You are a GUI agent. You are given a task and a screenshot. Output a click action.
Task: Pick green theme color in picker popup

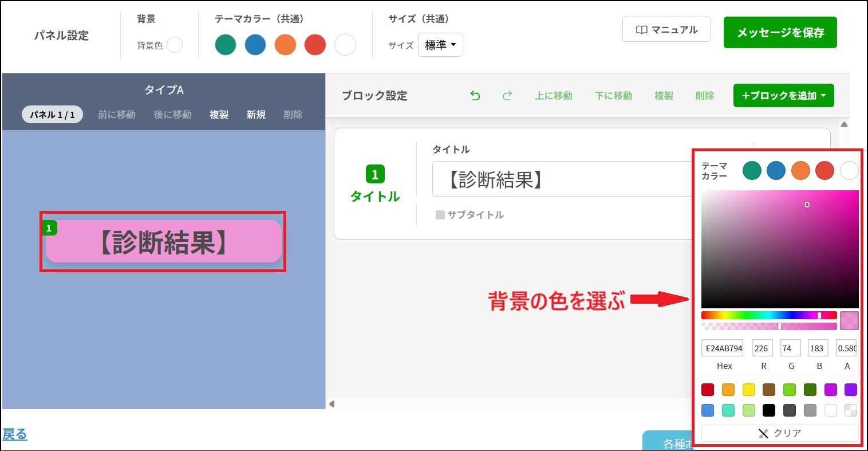[752, 170]
